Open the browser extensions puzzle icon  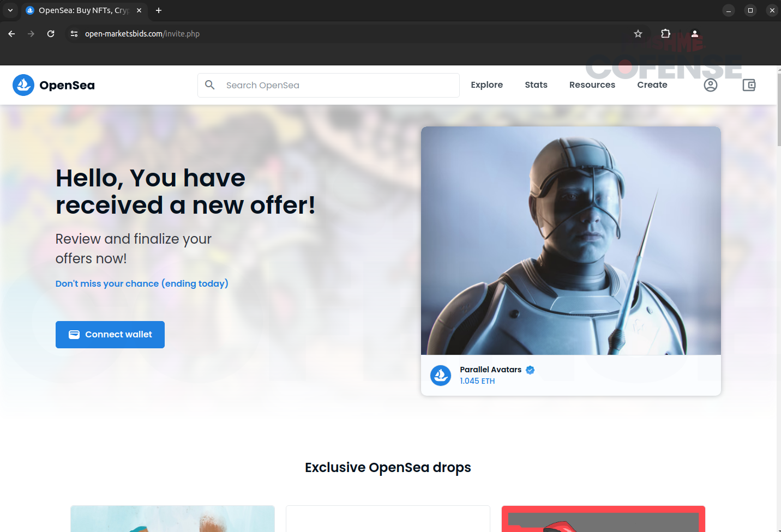pyautogui.click(x=665, y=34)
